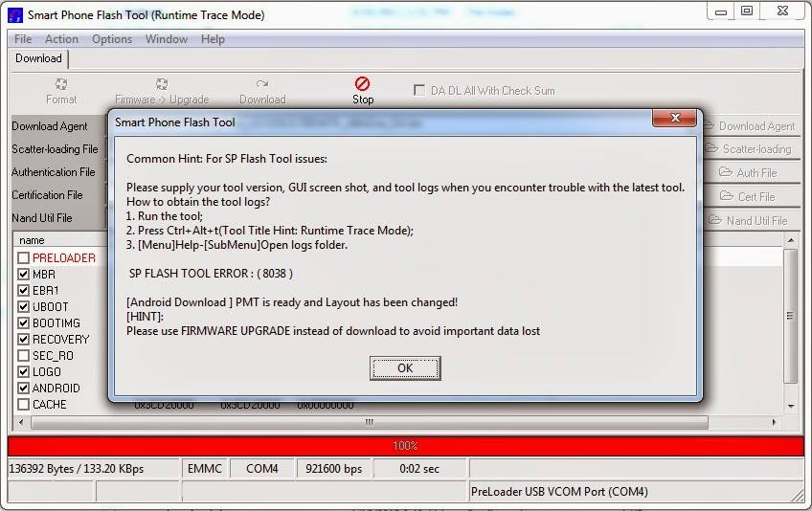Minimize the main Flash Tool window

coord(721,11)
